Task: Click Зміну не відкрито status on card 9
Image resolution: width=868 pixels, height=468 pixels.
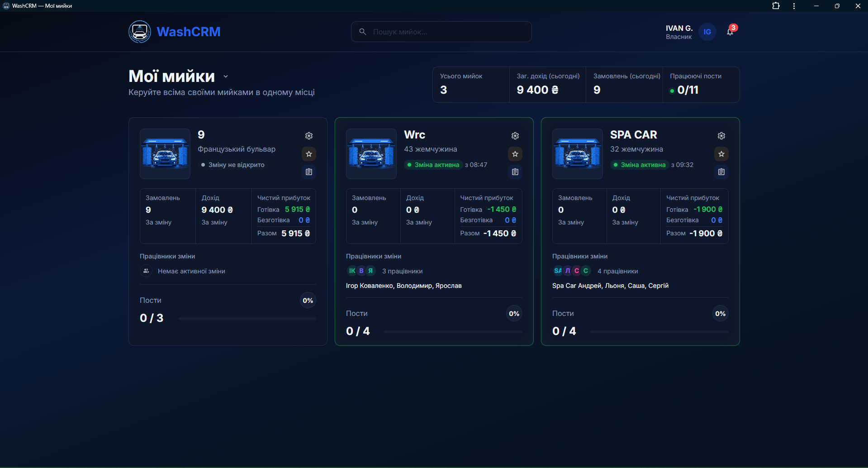Action: point(232,165)
